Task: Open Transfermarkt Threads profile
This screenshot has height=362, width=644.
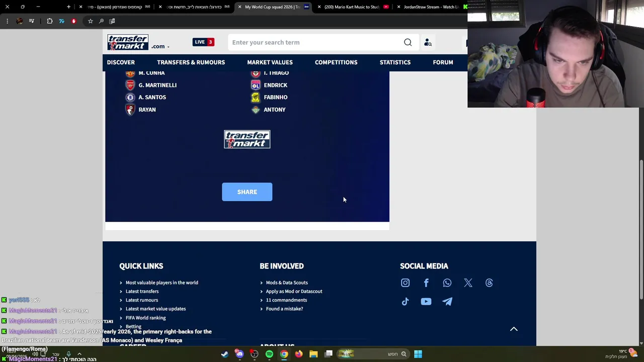Action: pyautogui.click(x=489, y=283)
